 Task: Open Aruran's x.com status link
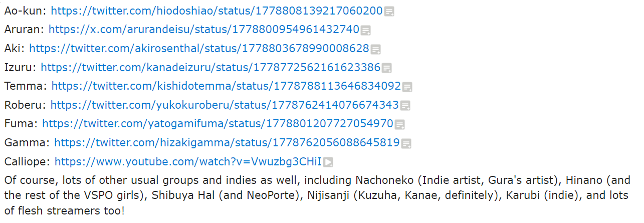coord(204,29)
